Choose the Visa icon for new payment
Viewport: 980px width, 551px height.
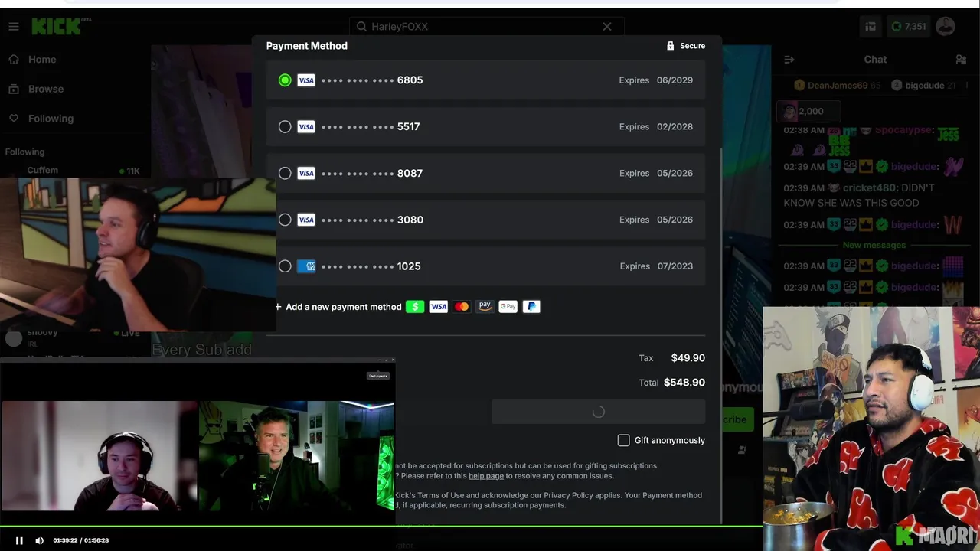pos(438,307)
